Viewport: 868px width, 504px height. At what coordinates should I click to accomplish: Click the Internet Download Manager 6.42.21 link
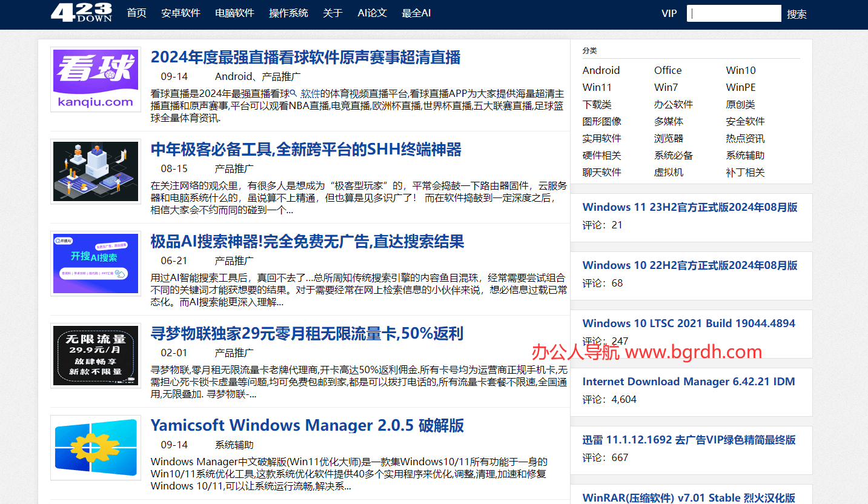689,381
